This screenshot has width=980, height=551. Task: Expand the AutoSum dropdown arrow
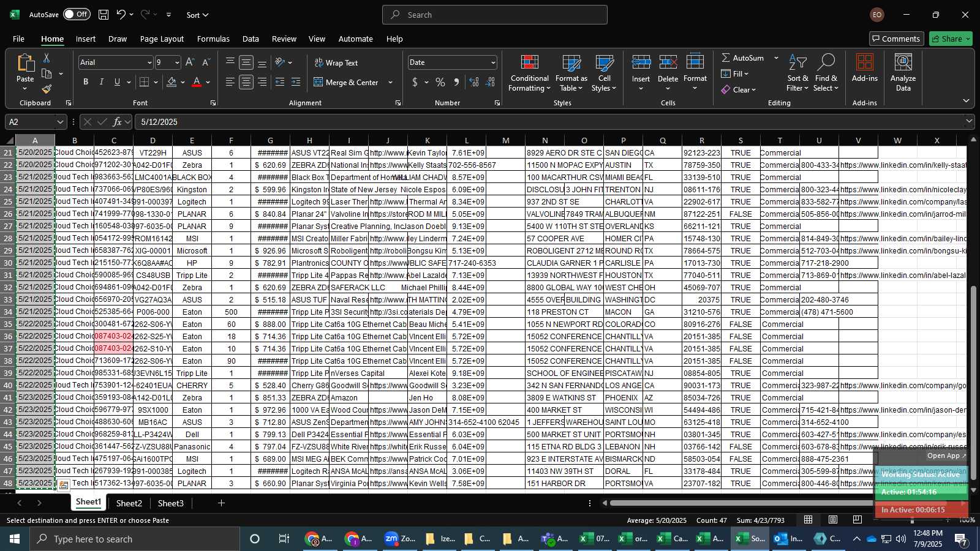[x=776, y=58]
